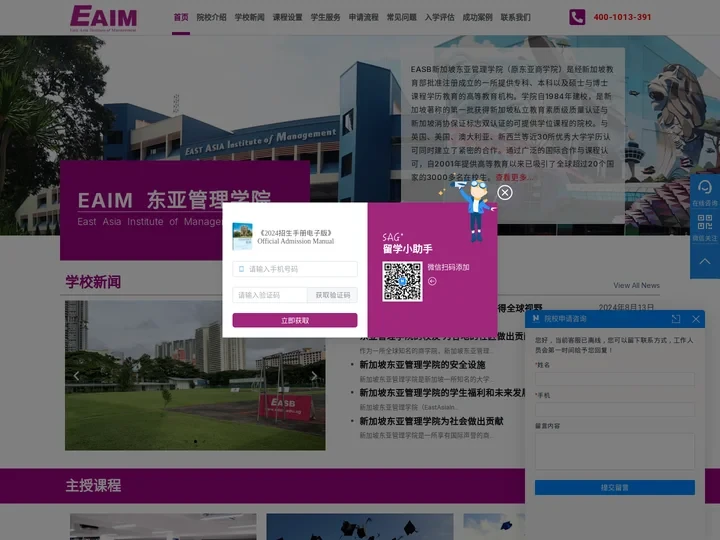The height and width of the screenshot is (540, 720).
Task: Open the 学校新闻 menu item
Action: 249,17
